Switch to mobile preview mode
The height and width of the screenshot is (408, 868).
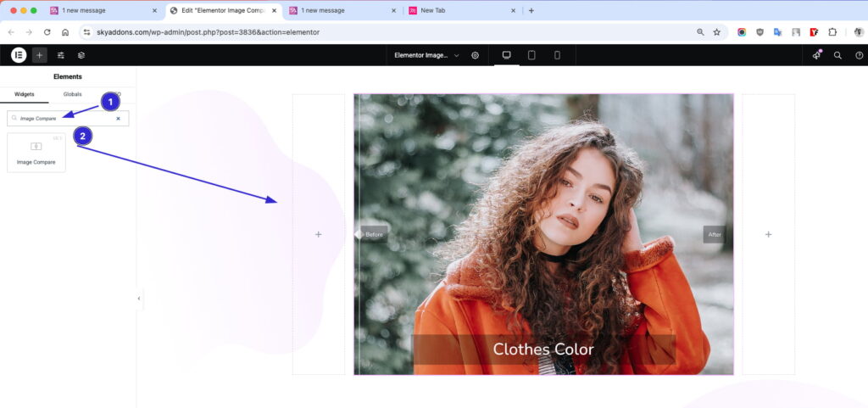coord(557,55)
